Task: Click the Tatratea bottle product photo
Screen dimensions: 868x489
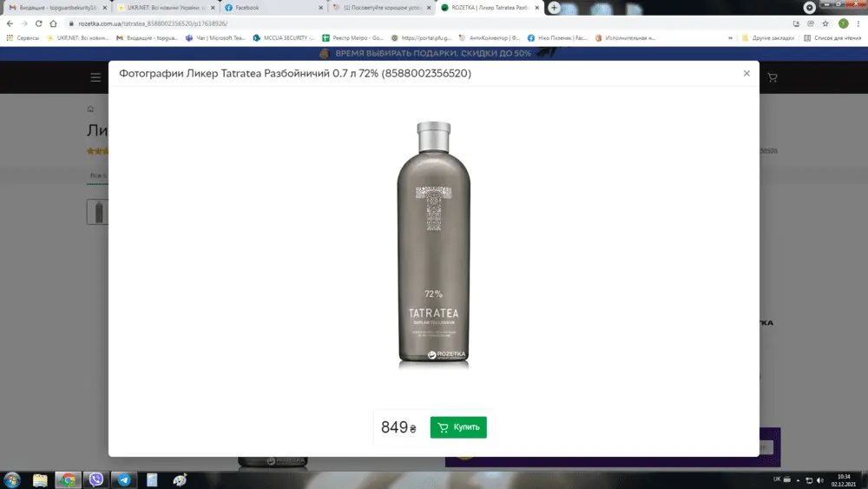Action: click(433, 245)
